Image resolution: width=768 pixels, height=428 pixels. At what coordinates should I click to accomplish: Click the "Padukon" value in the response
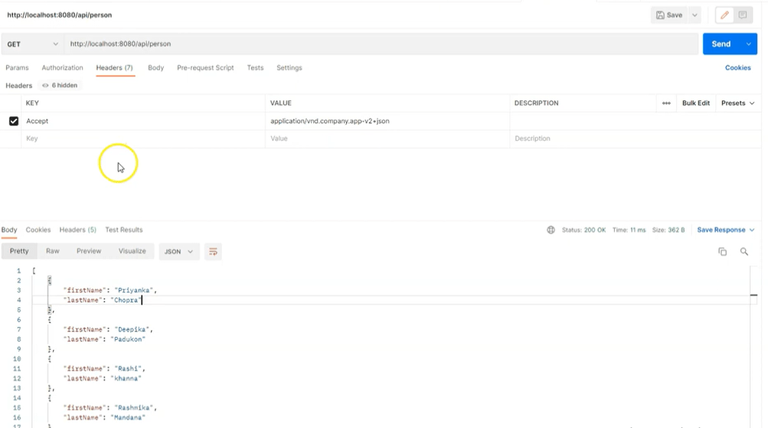pos(128,339)
